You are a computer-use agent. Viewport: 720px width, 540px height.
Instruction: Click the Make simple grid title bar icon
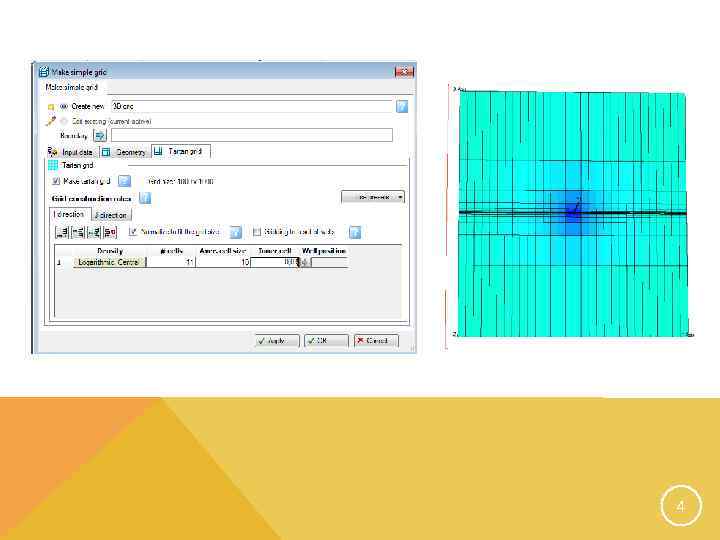coord(44,72)
